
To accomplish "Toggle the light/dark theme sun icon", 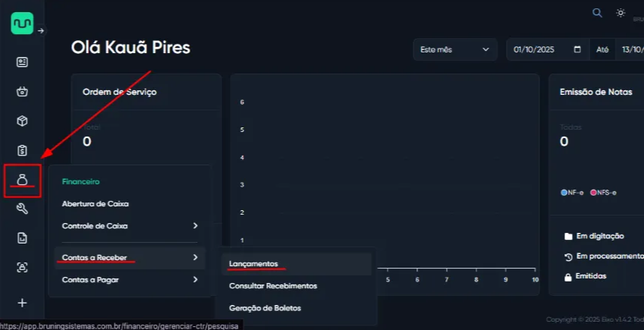I will (620, 13).
